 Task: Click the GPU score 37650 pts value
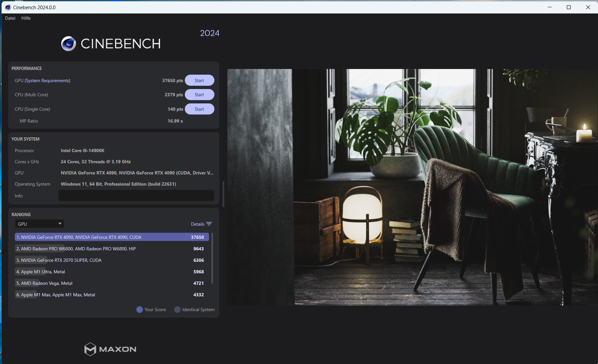click(172, 80)
